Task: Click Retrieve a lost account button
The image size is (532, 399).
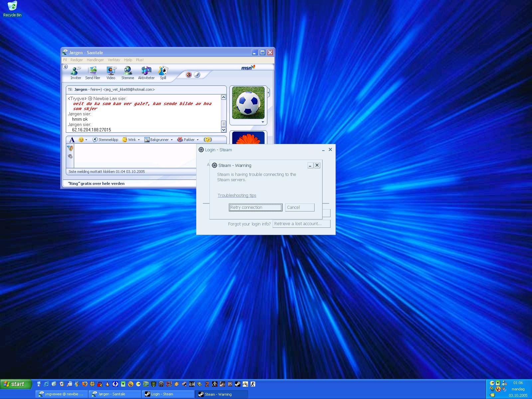Action: coord(302,224)
